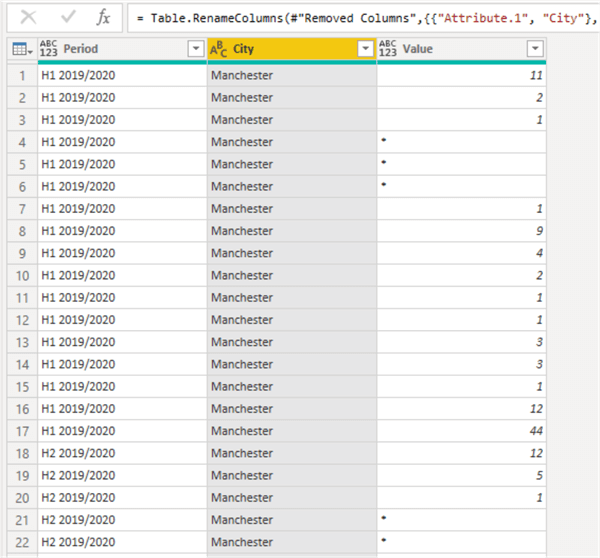This screenshot has width=600, height=558.
Task: Click the City cell in row 10
Action: pos(291,275)
